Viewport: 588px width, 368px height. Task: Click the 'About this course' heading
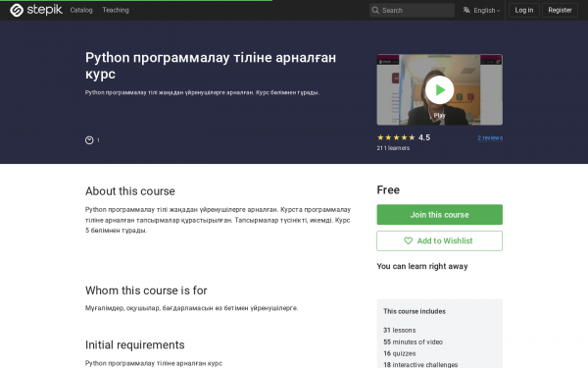[x=130, y=190]
